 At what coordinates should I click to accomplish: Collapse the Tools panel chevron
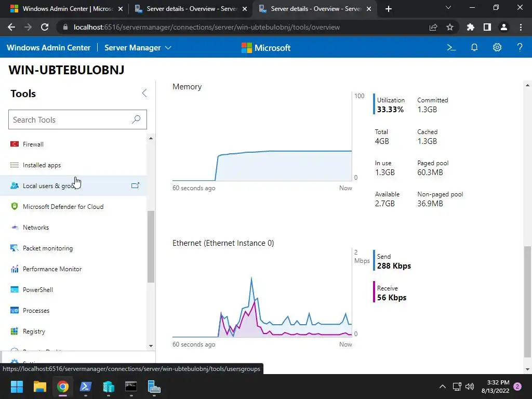pyautogui.click(x=144, y=94)
